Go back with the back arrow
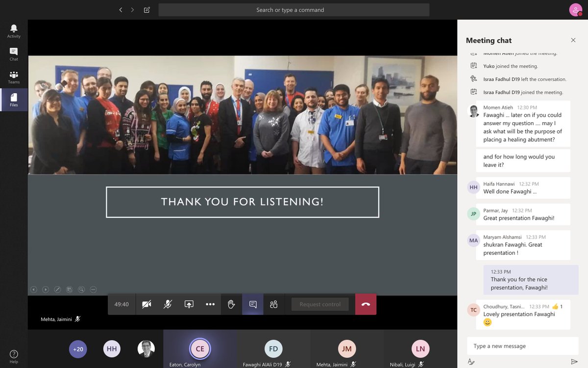The image size is (588, 368). pyautogui.click(x=121, y=10)
